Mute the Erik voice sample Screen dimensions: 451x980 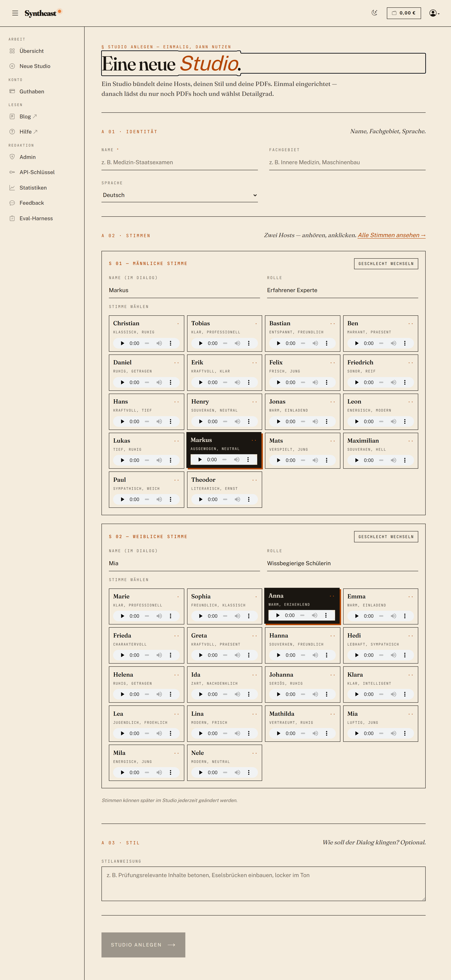coord(237,383)
